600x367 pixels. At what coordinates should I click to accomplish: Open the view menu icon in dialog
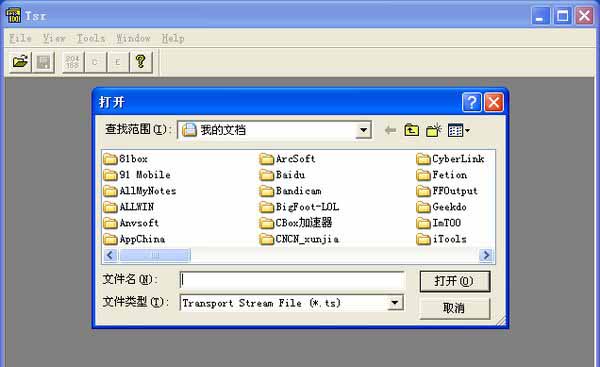point(458,130)
